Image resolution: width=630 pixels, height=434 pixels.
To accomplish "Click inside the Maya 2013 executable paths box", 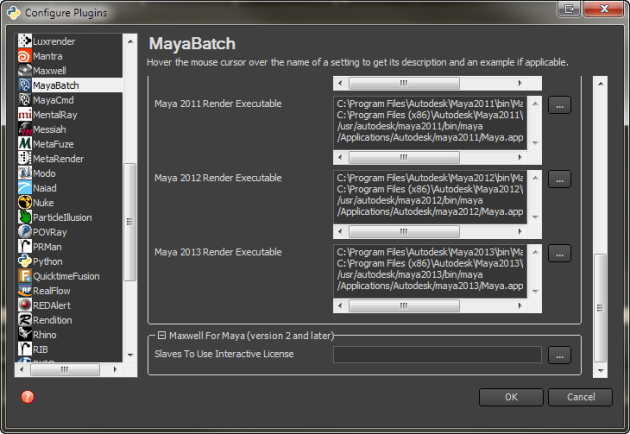I will (430, 271).
